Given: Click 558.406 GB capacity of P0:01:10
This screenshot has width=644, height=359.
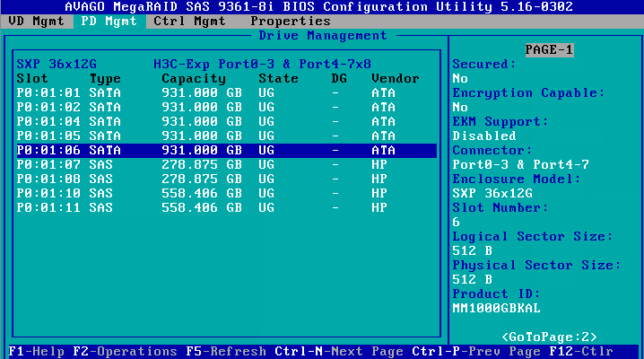Looking at the screenshot, I should click(202, 194).
